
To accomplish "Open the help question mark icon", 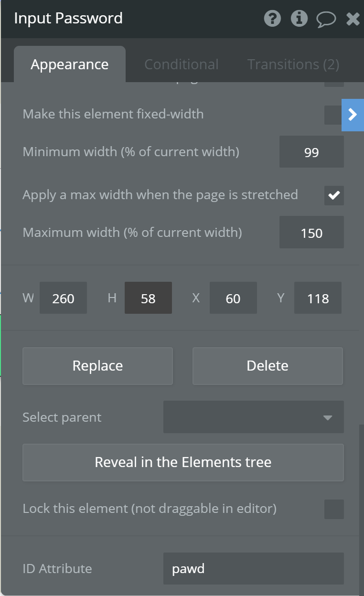I will (272, 19).
